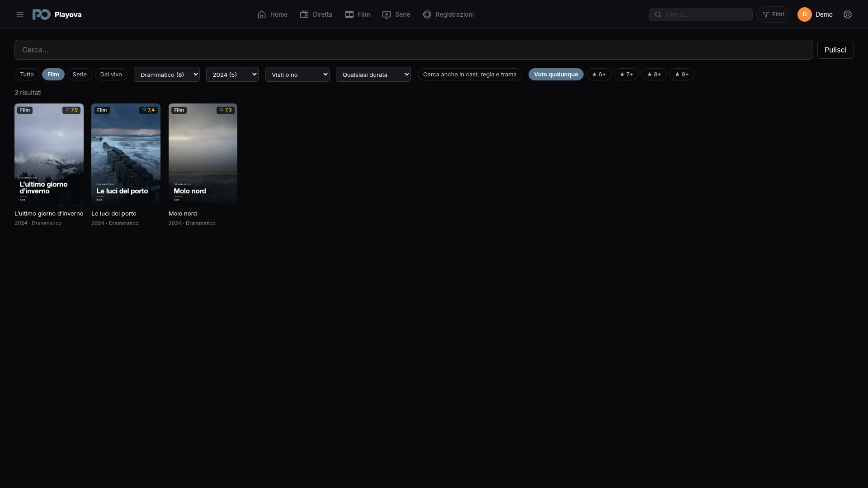Open the Filtri button
Viewport: 868px width, 488px height.
coord(774,14)
